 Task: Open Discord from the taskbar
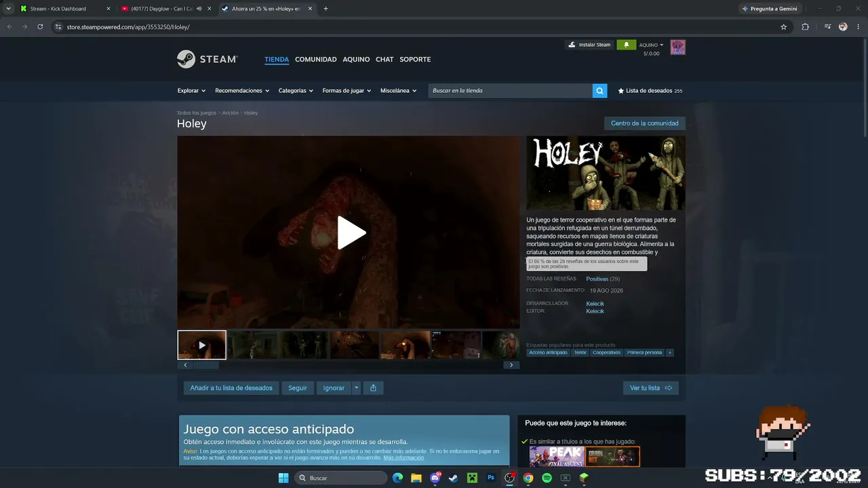point(435,478)
